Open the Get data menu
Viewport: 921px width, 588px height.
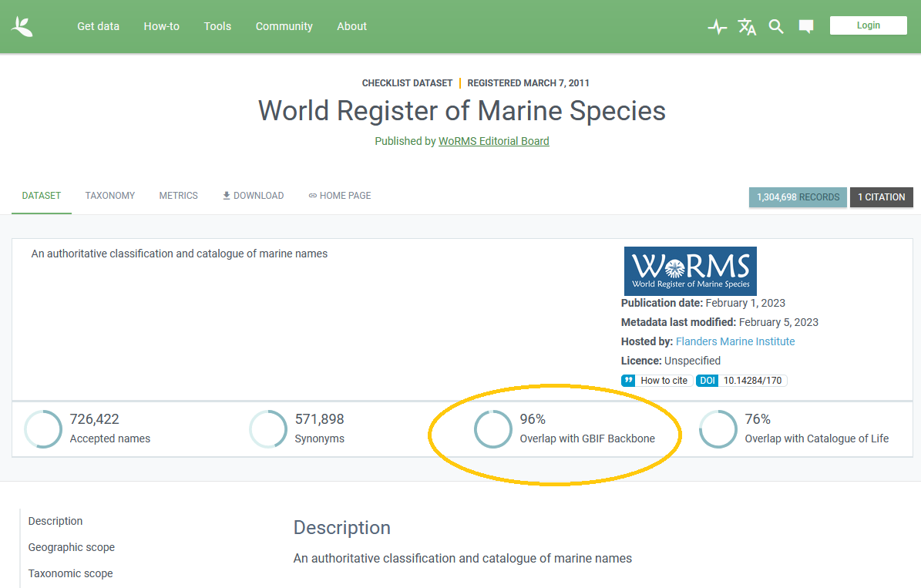point(98,26)
